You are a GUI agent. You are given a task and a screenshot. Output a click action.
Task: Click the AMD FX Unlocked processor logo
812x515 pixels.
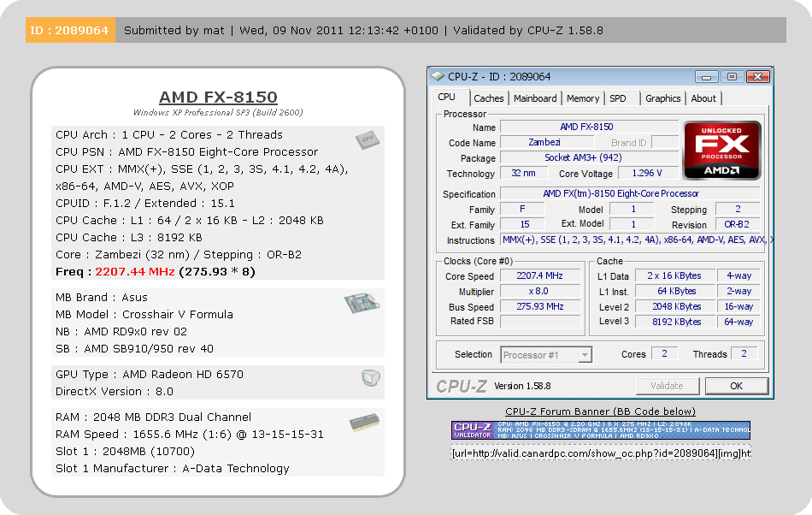pyautogui.click(x=722, y=151)
